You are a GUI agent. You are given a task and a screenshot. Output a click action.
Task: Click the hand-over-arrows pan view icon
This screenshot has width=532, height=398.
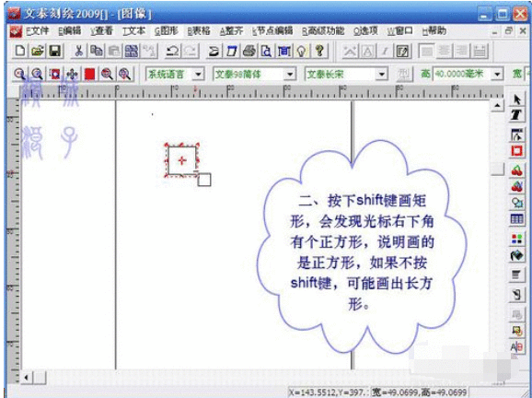72,74
